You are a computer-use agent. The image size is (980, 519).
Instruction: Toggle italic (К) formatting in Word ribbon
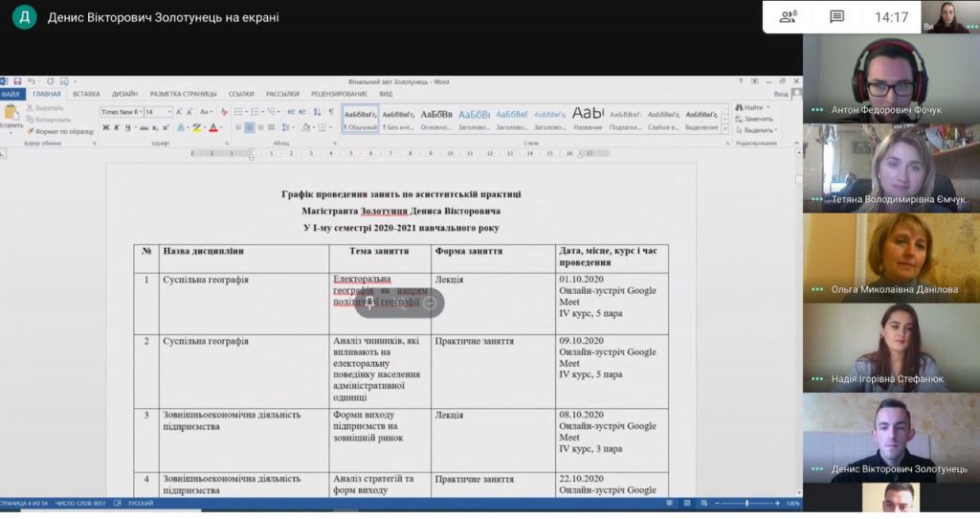click(x=116, y=127)
